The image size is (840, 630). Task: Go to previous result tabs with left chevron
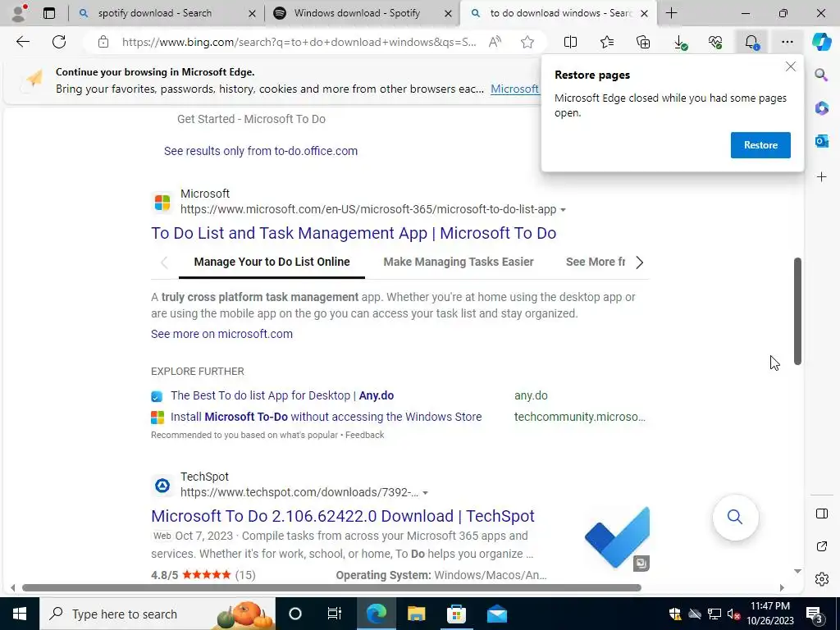click(164, 262)
